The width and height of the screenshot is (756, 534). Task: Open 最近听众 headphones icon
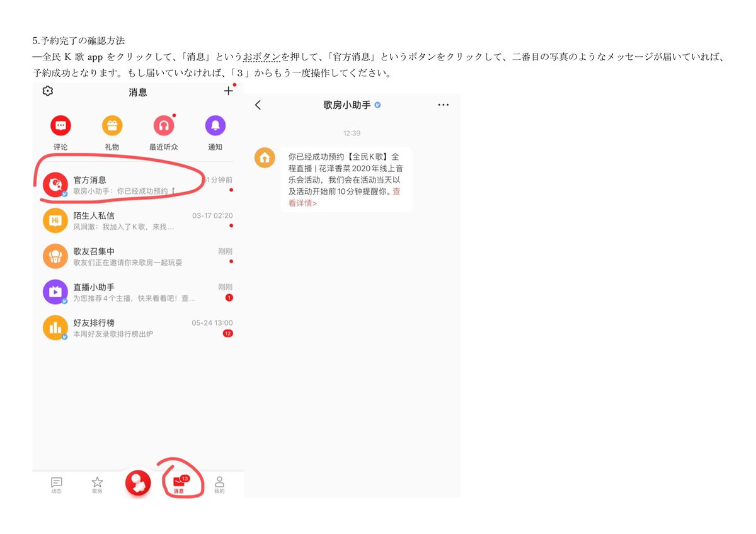coord(164,126)
